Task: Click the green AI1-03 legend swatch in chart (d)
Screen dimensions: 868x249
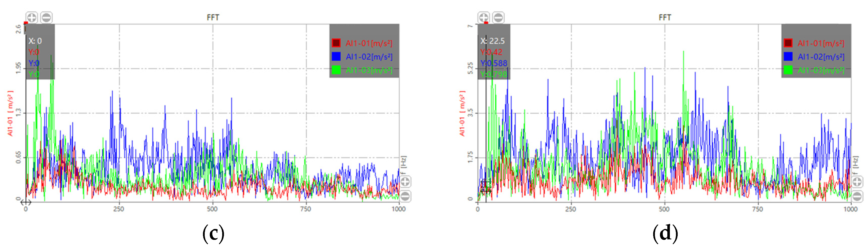Action: coord(788,70)
